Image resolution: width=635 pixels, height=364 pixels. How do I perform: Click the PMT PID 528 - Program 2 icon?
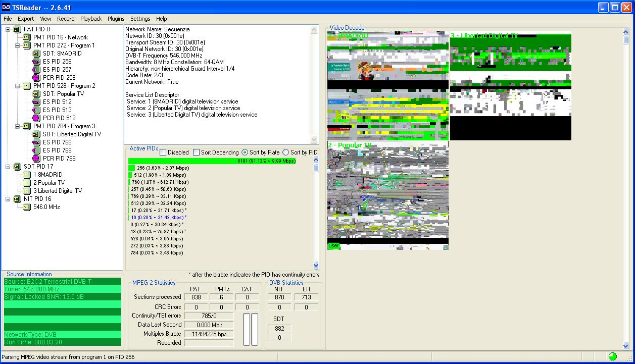(27, 86)
